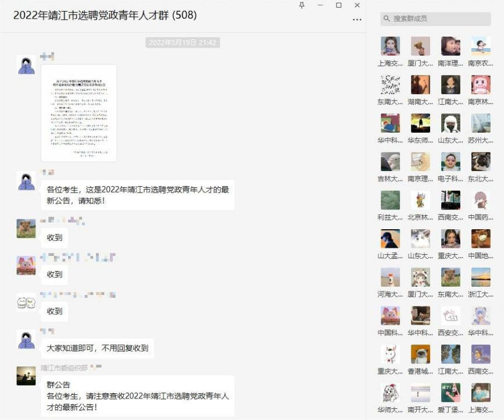Pin the chat window on top
The width and height of the screenshot is (504, 420).
(x=301, y=5)
